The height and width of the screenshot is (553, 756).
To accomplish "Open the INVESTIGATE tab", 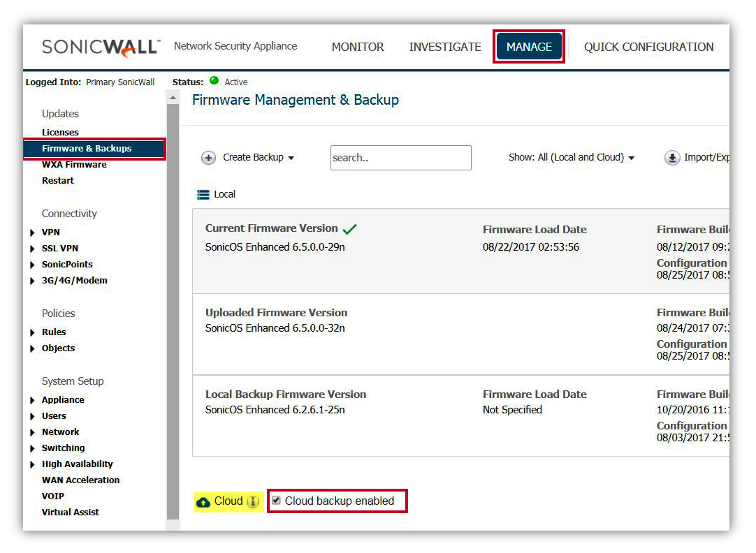I will (x=445, y=47).
